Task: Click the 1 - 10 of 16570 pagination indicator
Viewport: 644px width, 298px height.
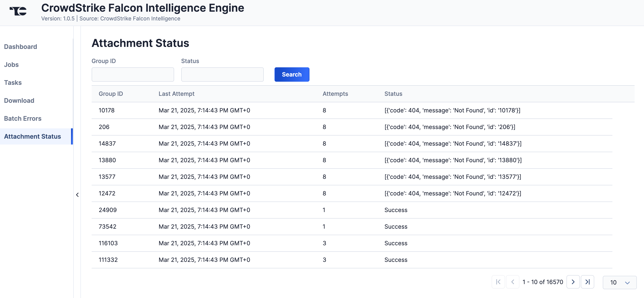Action: click(542, 282)
